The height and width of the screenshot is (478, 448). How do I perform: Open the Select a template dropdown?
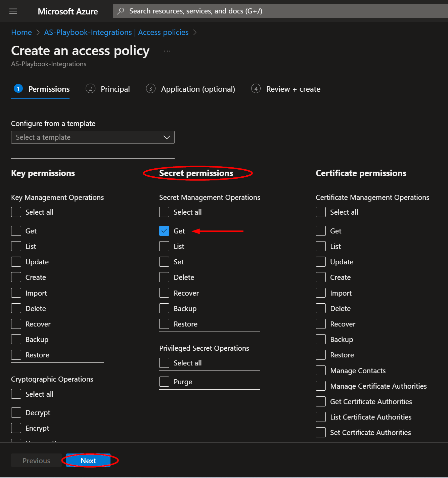pos(93,137)
